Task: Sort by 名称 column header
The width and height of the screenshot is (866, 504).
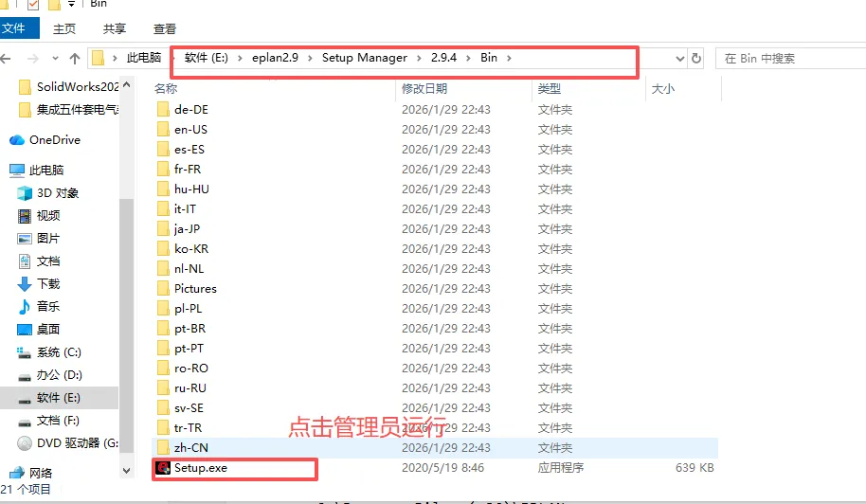Action: click(166, 88)
